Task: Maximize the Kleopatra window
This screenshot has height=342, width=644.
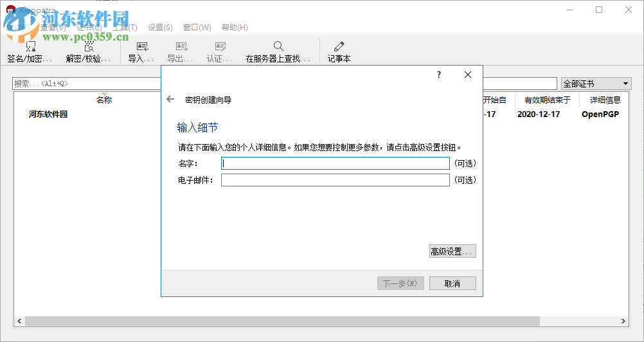Action: tap(599, 10)
